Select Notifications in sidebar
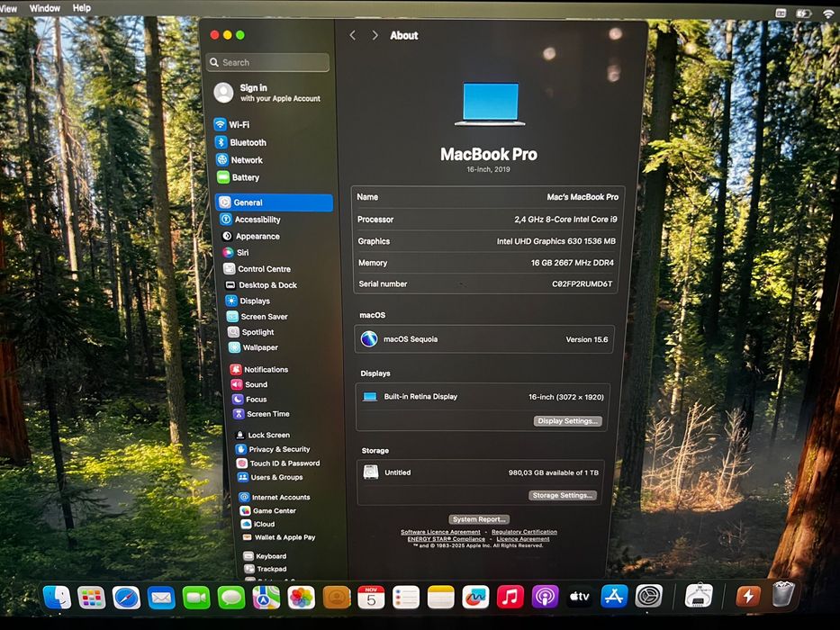Image resolution: width=840 pixels, height=630 pixels. pos(259,370)
